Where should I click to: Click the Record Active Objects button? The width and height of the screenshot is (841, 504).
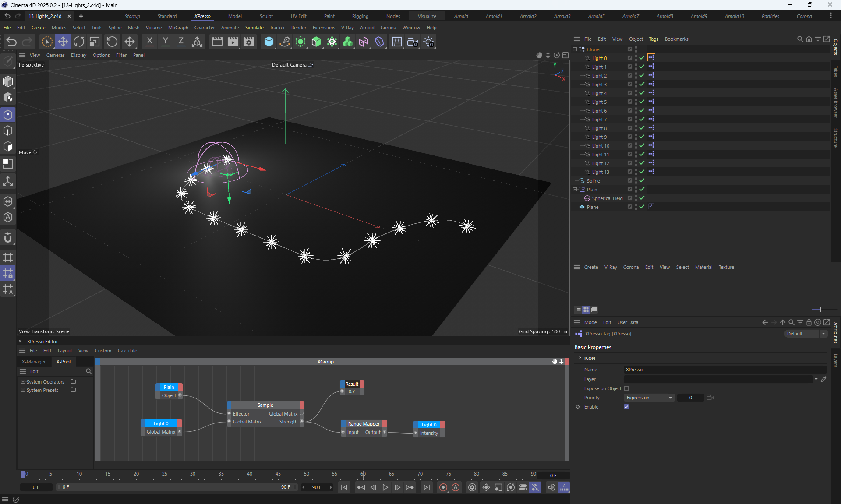(443, 487)
